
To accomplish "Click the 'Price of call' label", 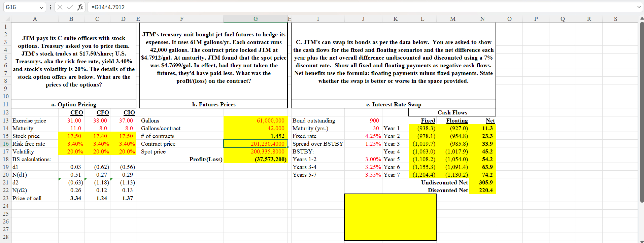I will pyautogui.click(x=27, y=198).
